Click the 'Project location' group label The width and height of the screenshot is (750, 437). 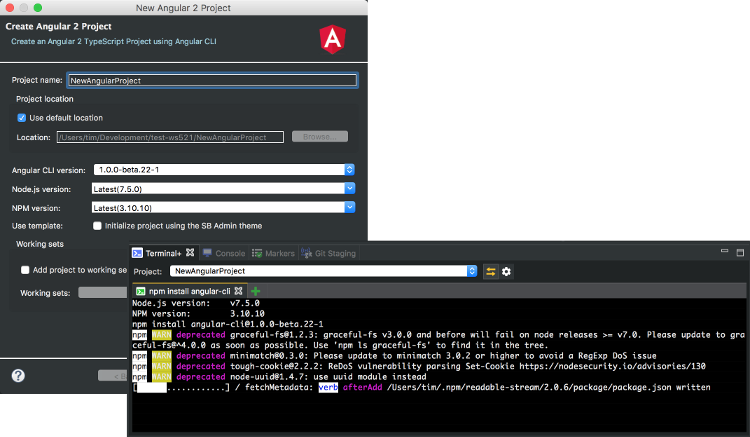pyautogui.click(x=45, y=99)
